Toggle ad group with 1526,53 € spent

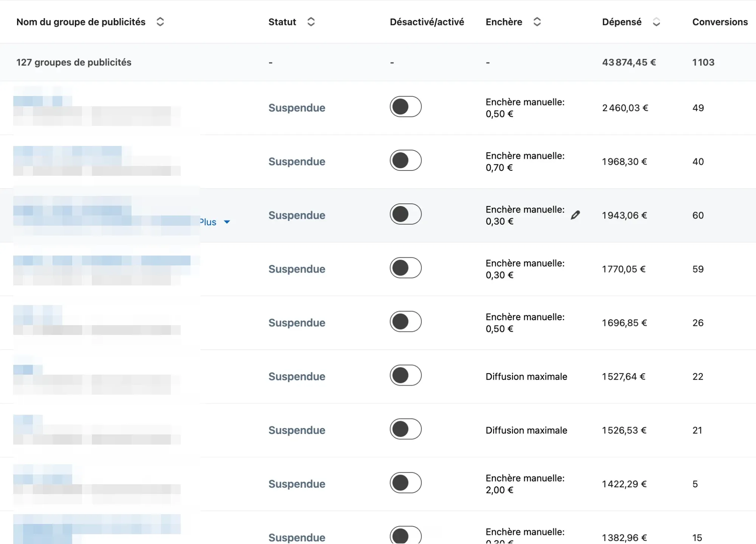(x=406, y=429)
